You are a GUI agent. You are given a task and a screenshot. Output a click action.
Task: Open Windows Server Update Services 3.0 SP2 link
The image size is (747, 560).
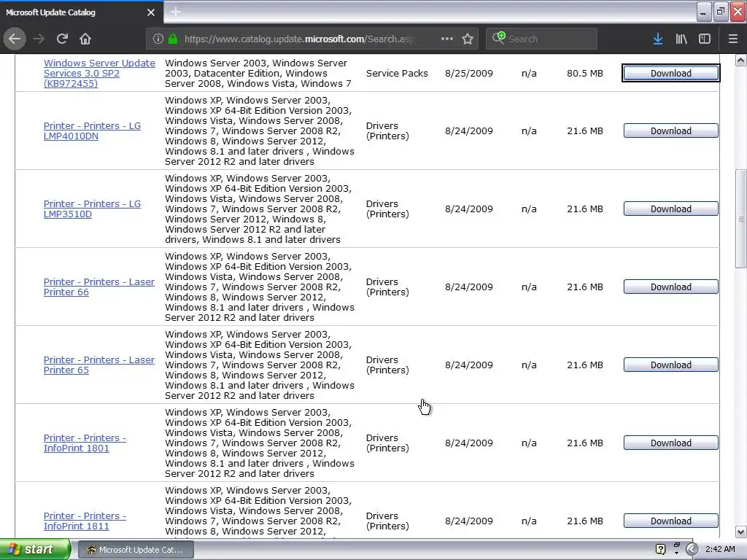(x=99, y=74)
